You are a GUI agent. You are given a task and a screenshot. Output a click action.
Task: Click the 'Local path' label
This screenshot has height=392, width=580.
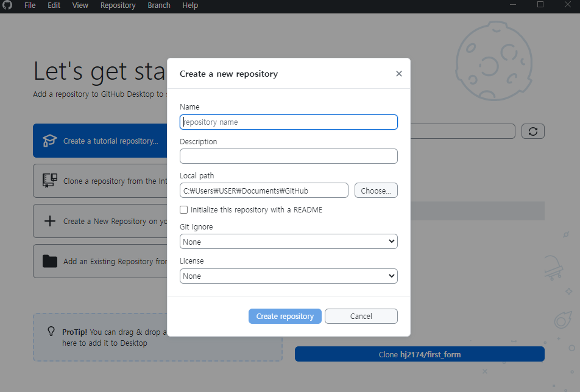[x=197, y=176]
